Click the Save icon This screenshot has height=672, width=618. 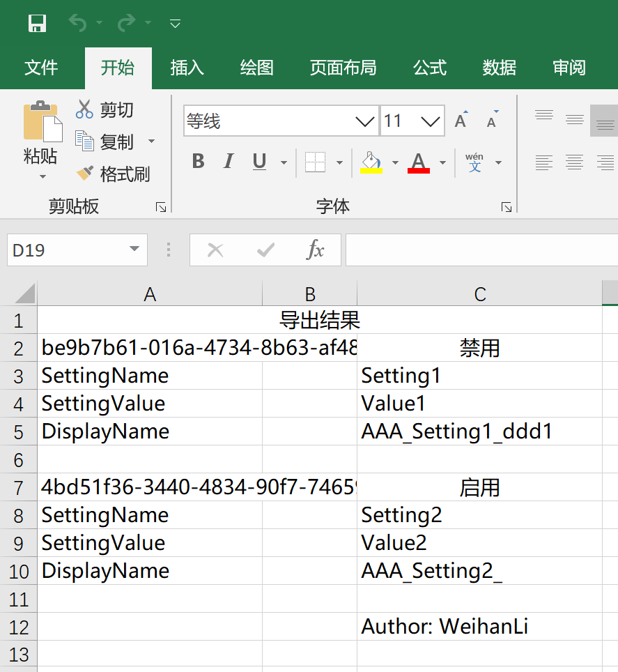pyautogui.click(x=37, y=23)
